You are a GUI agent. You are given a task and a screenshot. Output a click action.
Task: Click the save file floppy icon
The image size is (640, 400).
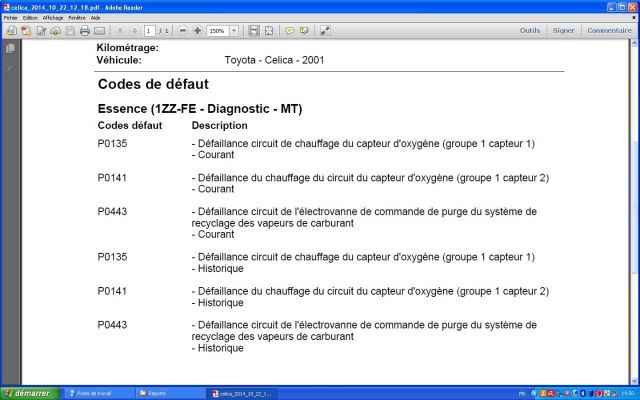click(70, 31)
